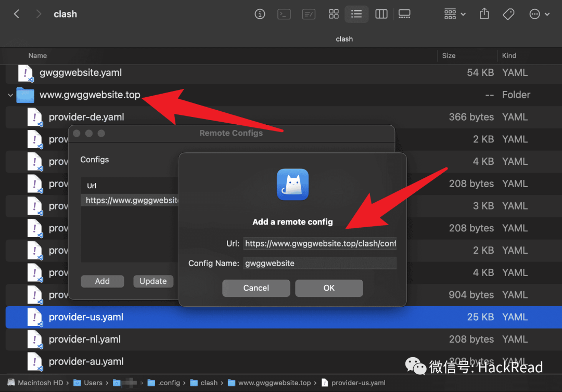Viewport: 562px width, 392px height.
Task: Click the edit-script toolbar icon
Action: [309, 14]
